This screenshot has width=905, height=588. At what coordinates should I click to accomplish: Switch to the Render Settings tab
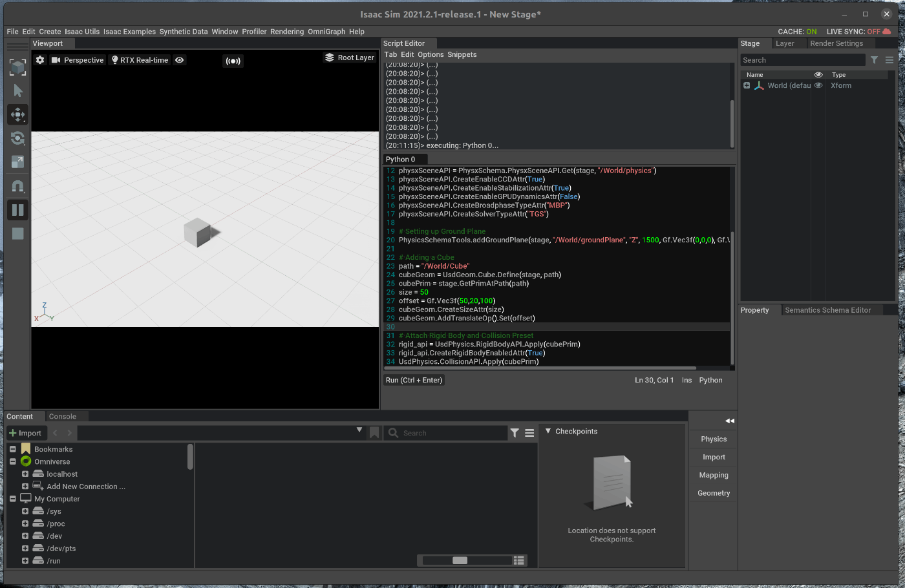836,43
